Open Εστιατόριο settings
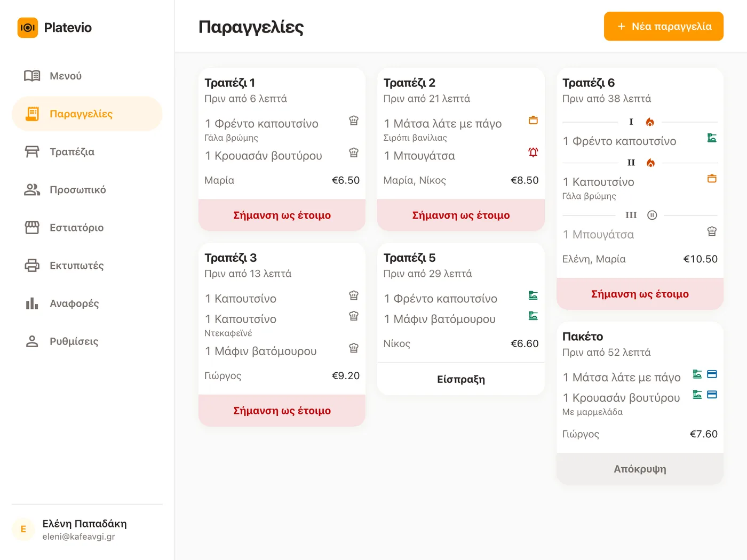 (87, 227)
